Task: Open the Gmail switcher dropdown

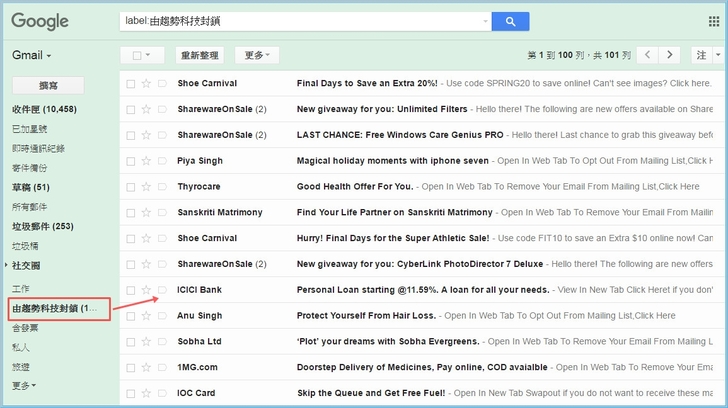Action: pos(32,55)
